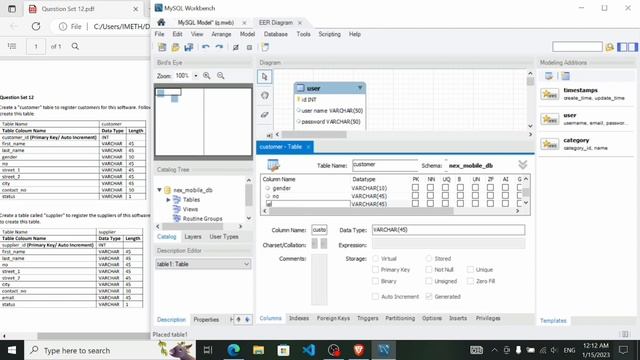Open Visual Studio Code from the taskbar
The height and width of the screenshot is (360, 640).
(x=309, y=350)
